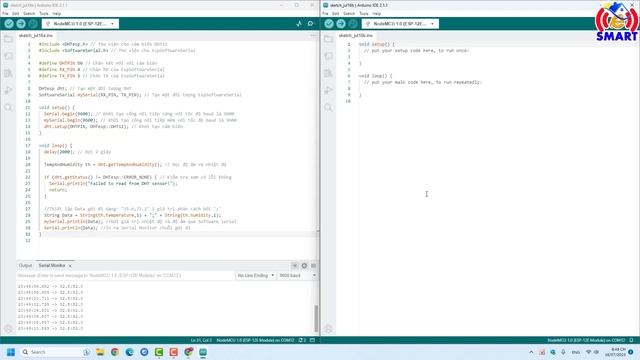The image size is (640, 360).
Task: Clear Serial Monitor output icon
Action: pyautogui.click(x=313, y=266)
